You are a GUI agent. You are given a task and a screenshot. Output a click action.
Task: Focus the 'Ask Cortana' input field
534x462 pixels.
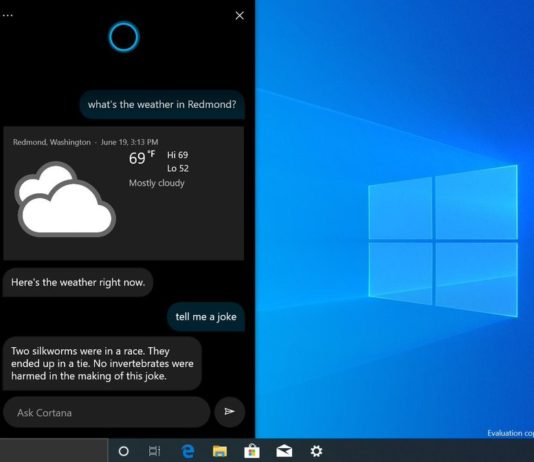click(x=107, y=412)
